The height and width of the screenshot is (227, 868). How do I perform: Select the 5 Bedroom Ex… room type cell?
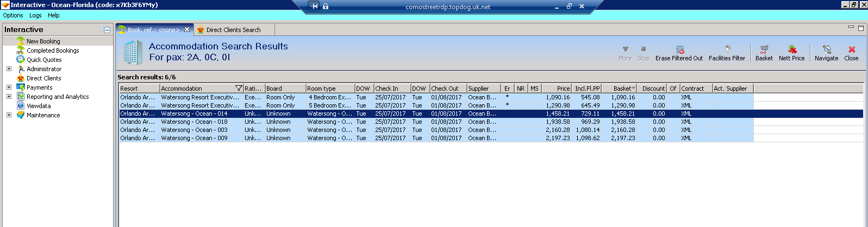(330, 105)
